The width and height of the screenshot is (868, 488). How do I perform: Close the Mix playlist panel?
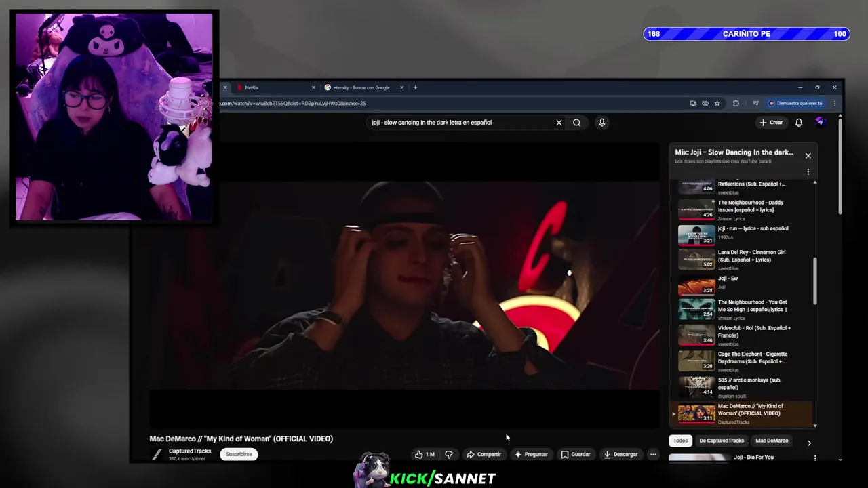[808, 156]
